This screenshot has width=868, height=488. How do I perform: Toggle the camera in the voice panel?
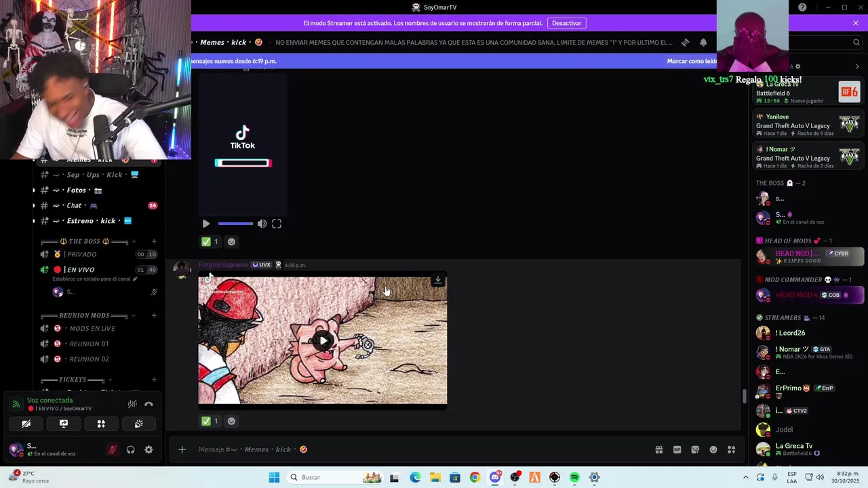coord(26,424)
